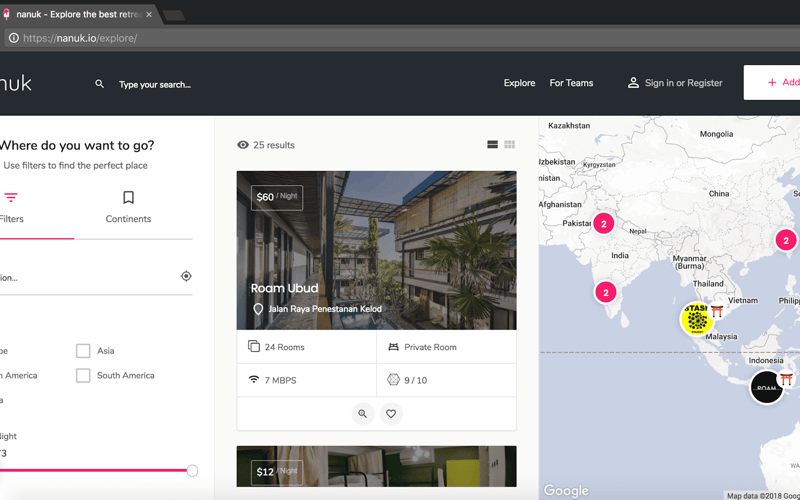800x500 pixels.
Task: Click the cluster marker near eastern China
Action: (x=786, y=240)
